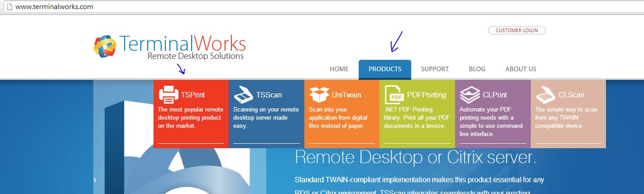Click the CLPrint stacked layers icon
The image size is (644, 194).
click(x=470, y=95)
